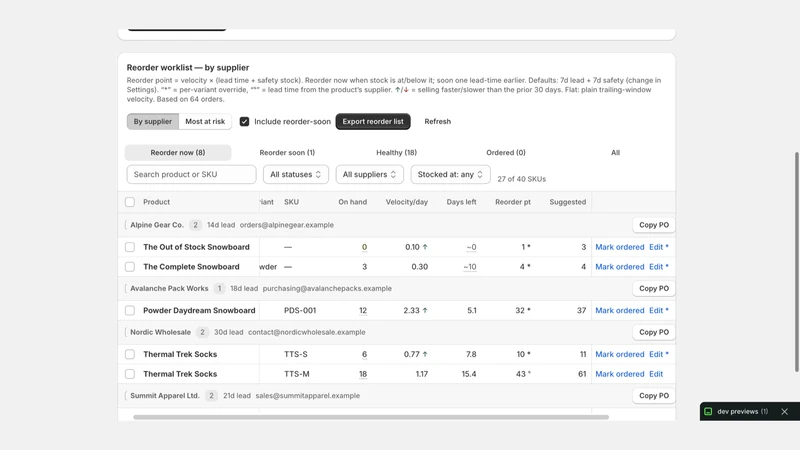Click the PDS-001 SKU cell
Viewport: 800px width, 450px height.
coord(300,310)
